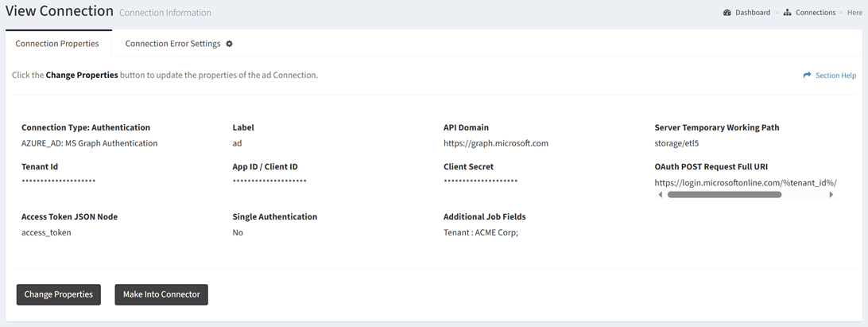Click the Connections sitemap icon in breadcrumb
868x327 pixels.
787,13
